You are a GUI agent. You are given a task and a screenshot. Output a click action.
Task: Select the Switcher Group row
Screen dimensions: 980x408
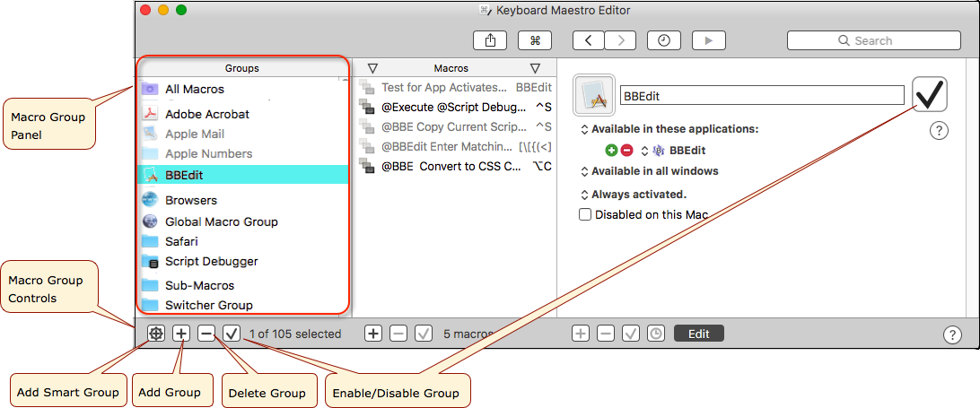[x=241, y=305]
